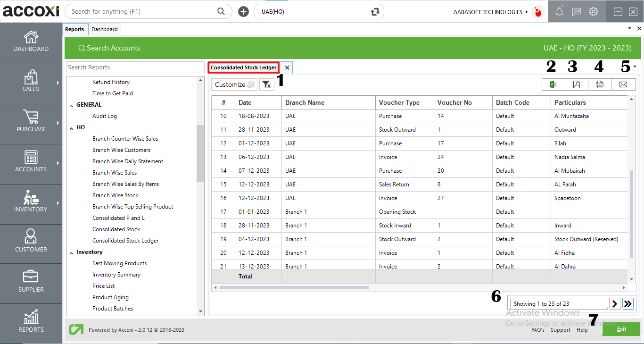Email the report using the envelope icon
The image size is (644, 344).
(623, 84)
